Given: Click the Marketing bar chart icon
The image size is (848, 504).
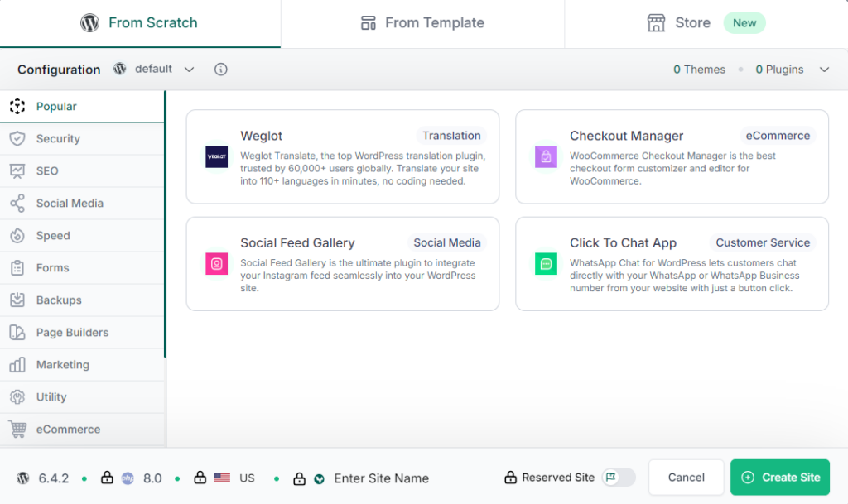Looking at the screenshot, I should (x=17, y=365).
